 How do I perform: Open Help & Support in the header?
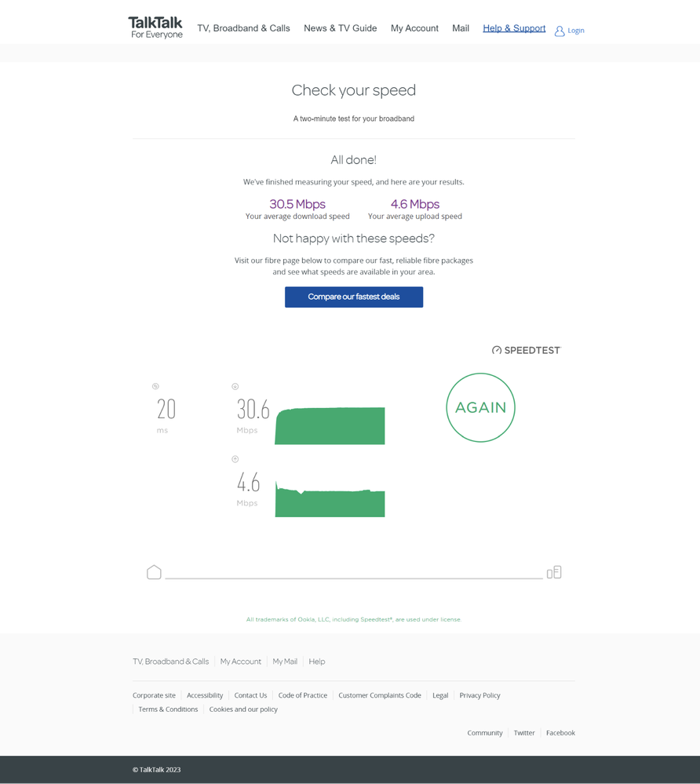(514, 28)
